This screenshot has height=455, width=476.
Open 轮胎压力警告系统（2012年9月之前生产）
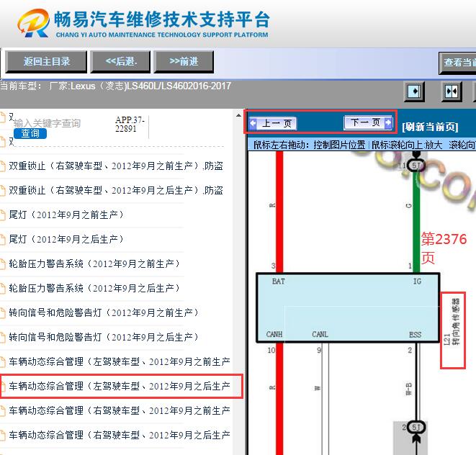point(94,263)
